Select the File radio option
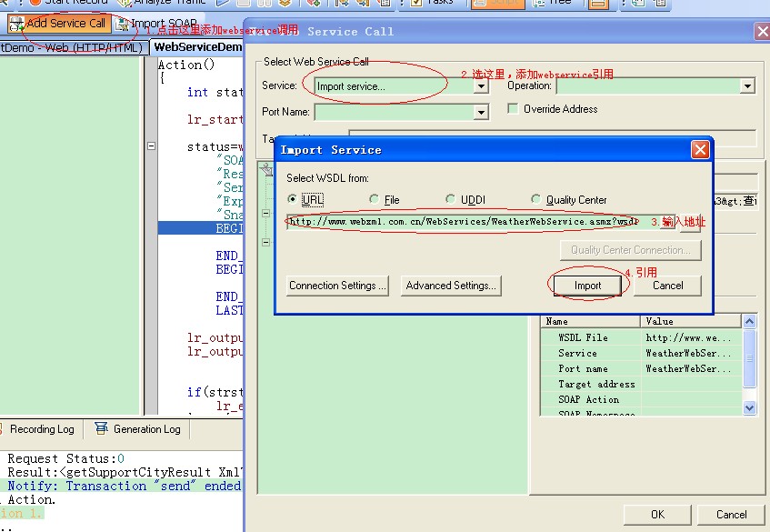Viewport: 770px width, 532px height. [374, 199]
